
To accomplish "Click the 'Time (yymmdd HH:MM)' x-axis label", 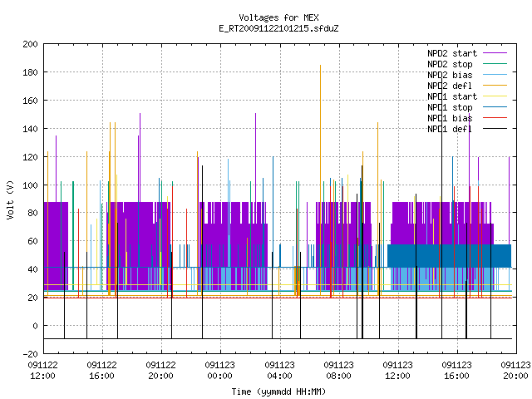I will pos(278,392).
